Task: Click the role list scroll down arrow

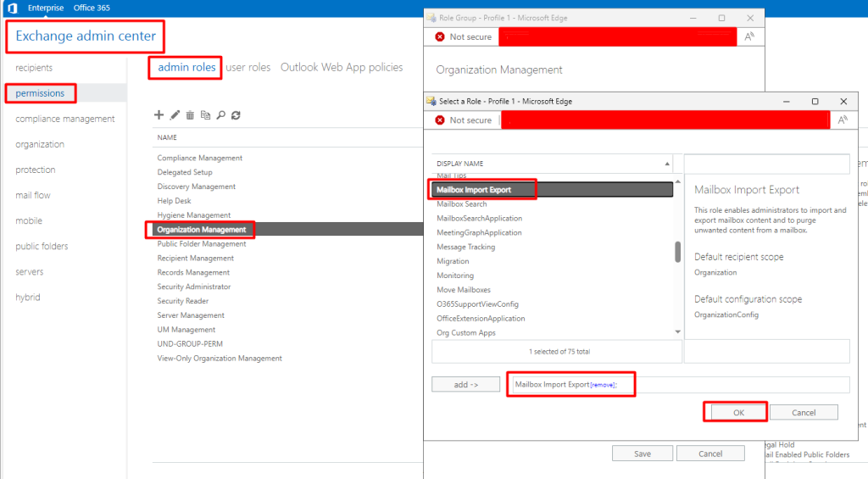Action: point(677,332)
